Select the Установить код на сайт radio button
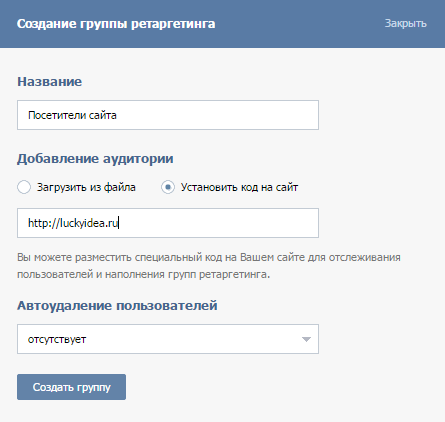Screen dimensions: 445x422 coord(168,187)
